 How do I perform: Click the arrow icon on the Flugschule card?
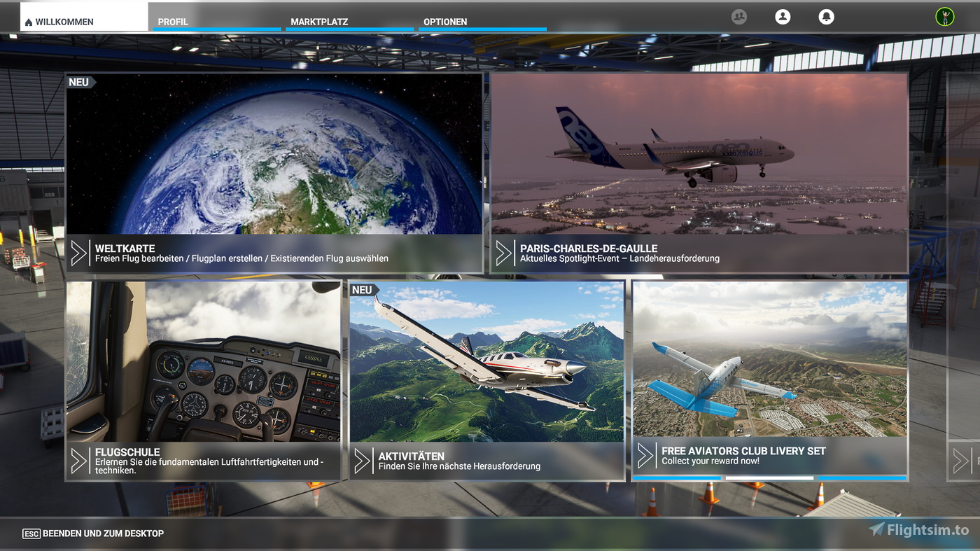point(79,461)
